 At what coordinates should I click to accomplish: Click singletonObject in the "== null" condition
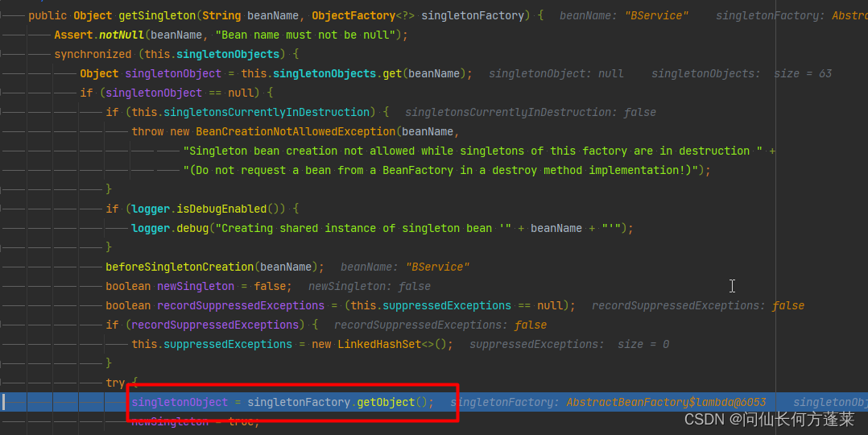click(x=154, y=93)
